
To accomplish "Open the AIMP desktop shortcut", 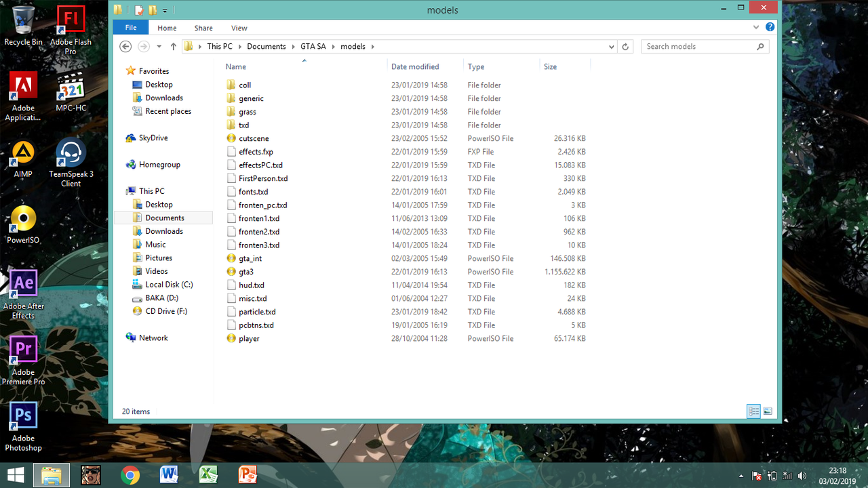I will point(23,158).
